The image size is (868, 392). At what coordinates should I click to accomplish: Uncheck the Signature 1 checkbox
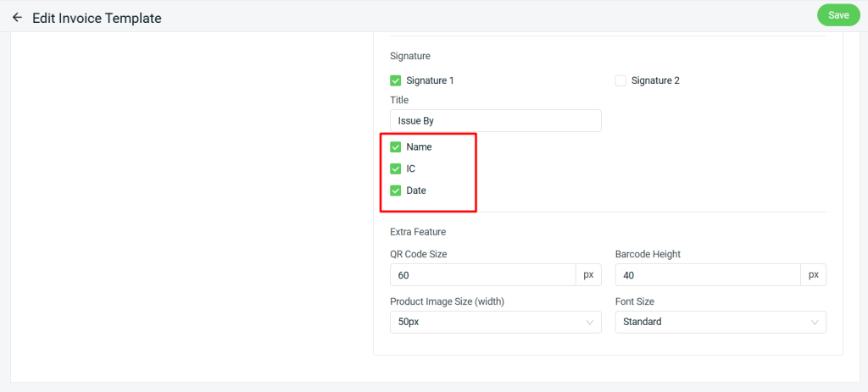395,80
